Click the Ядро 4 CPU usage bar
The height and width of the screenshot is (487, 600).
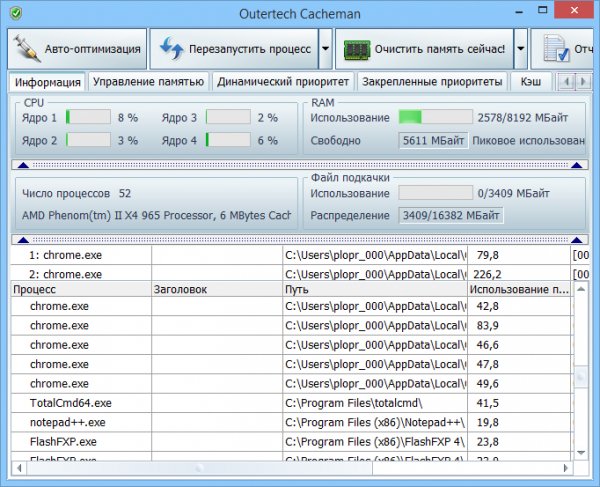click(x=228, y=140)
